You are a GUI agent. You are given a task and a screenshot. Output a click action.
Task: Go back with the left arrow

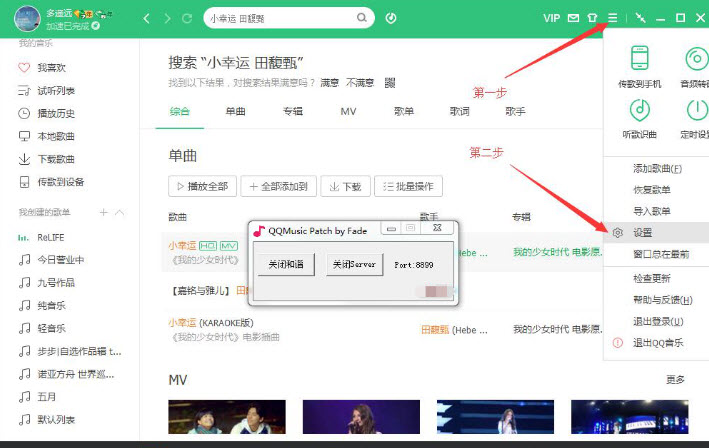tap(147, 18)
